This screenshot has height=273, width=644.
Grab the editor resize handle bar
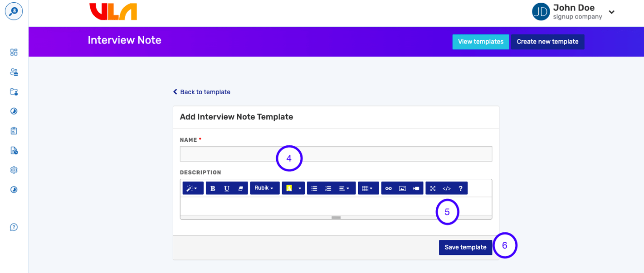(336, 217)
